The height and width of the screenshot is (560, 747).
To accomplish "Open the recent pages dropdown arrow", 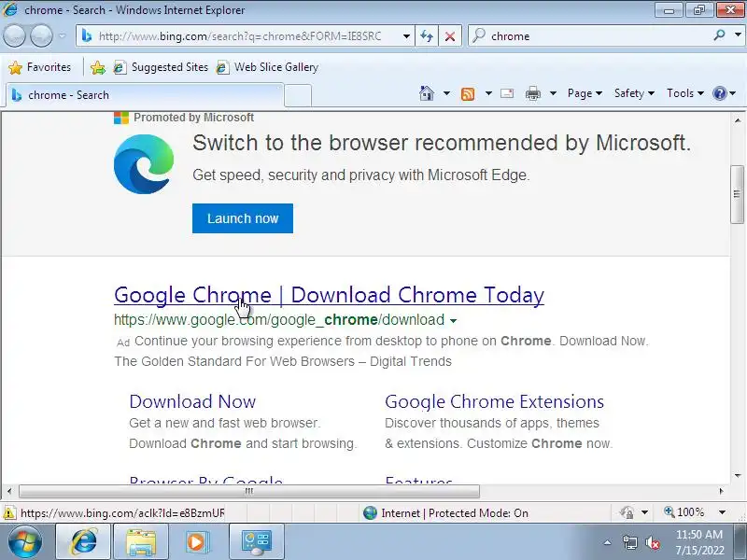I will tap(63, 36).
